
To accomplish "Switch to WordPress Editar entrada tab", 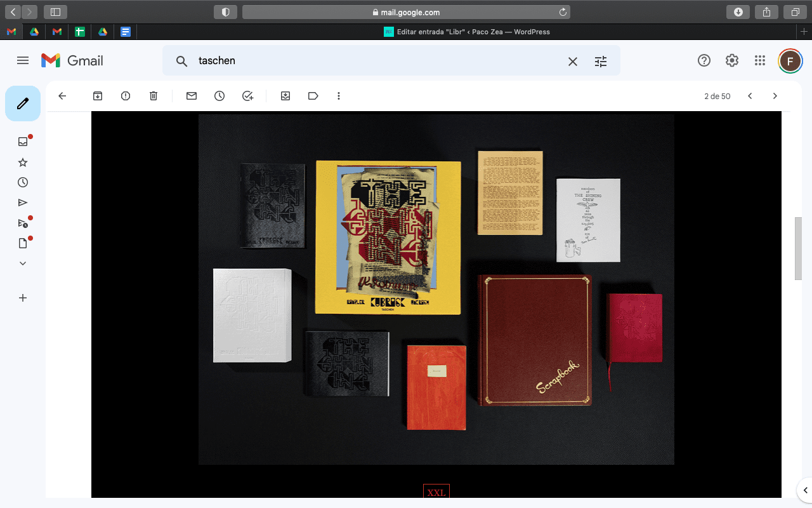I will 467,32.
